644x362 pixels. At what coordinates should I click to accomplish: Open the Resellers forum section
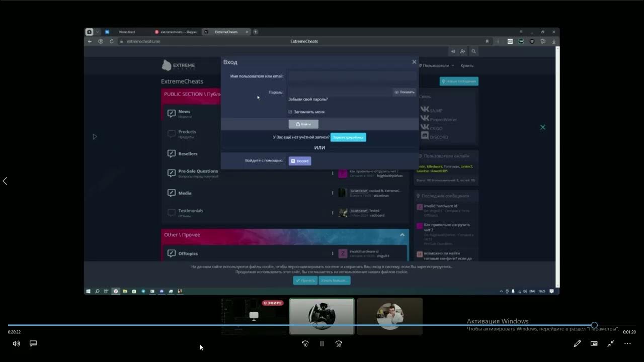point(188,154)
